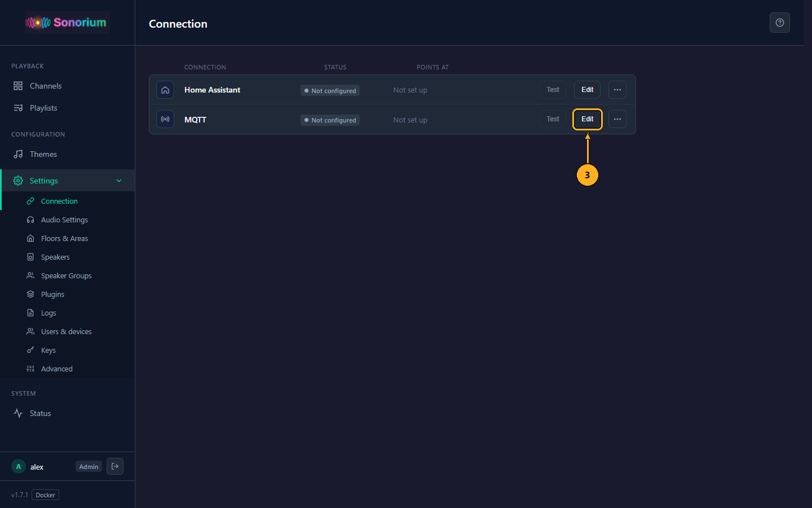Screen dimensions: 812x508
Task: Click Home Assistant 'Not configured' badge
Action: click(330, 90)
